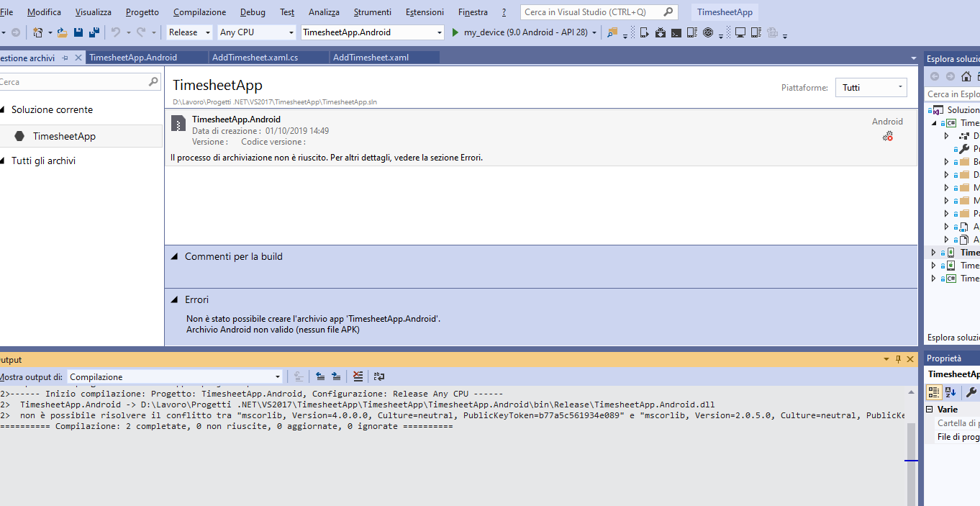This screenshot has height=506, width=980.
Task: Click Clear All icon in Output toolbar
Action: 358,376
